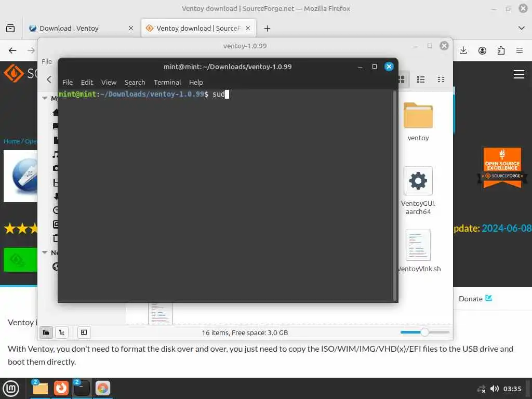
Task: Click the Open Source Excellence badge
Action: [502, 168]
